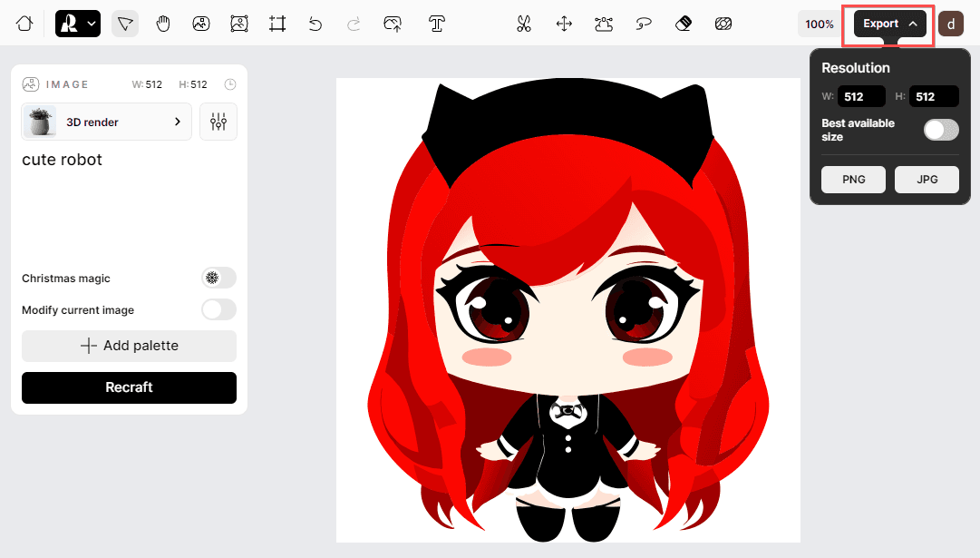Select the Crop frame tool
Image resolution: width=980 pixels, height=558 pixels.
pos(277,24)
